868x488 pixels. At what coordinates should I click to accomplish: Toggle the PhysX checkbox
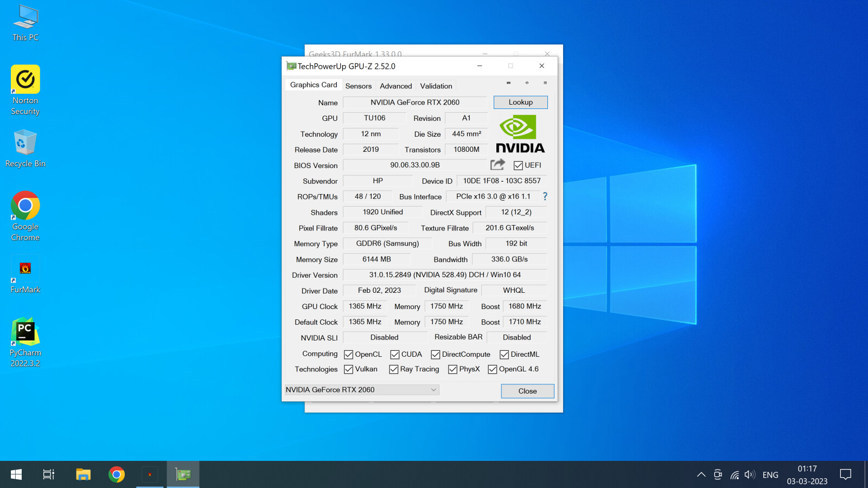(452, 369)
